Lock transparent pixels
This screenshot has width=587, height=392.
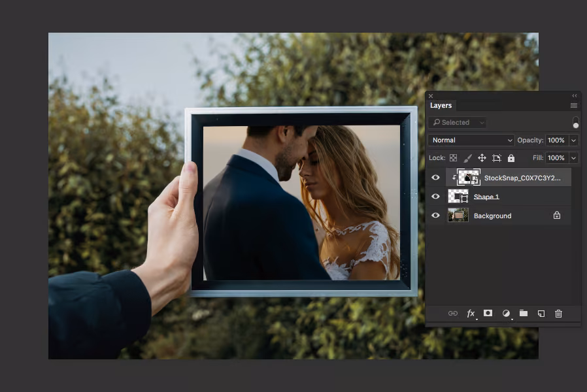453,158
